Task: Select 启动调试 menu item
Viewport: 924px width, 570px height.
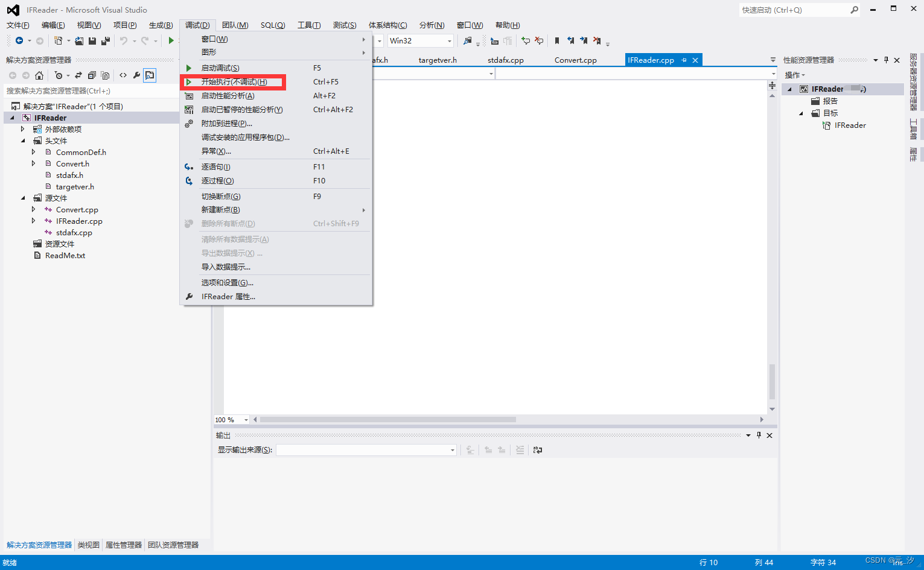Action: [x=276, y=68]
